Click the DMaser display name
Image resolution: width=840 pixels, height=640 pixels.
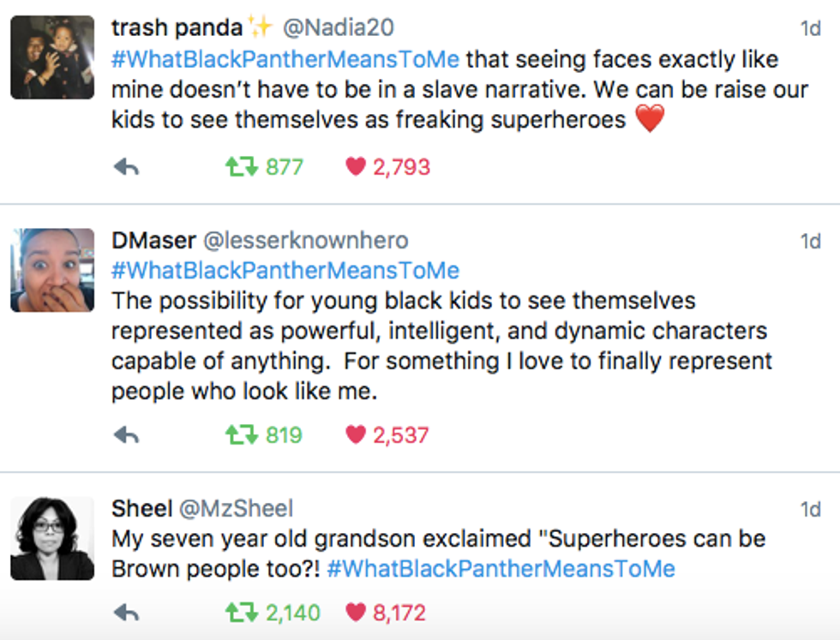[x=153, y=241]
